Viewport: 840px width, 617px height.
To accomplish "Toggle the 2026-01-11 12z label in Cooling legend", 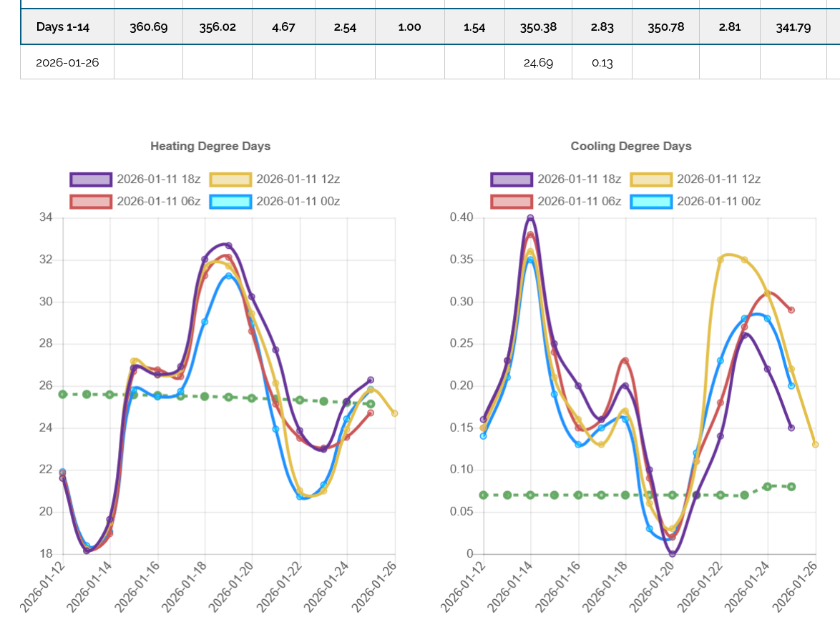I will [718, 179].
